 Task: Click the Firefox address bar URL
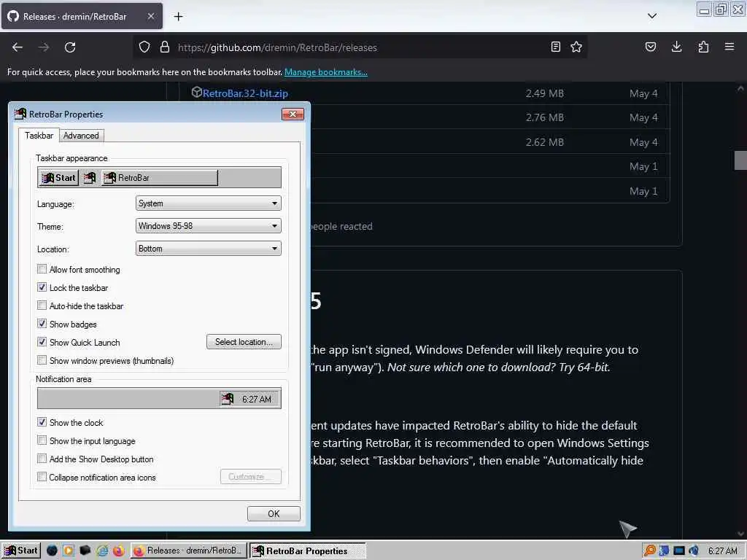277,47
